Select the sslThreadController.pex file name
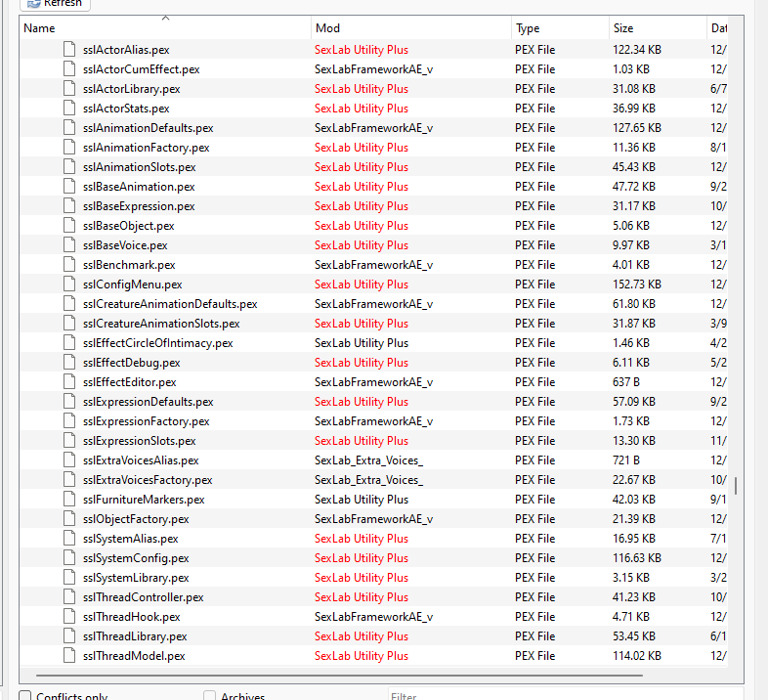The height and width of the screenshot is (700, 768). tap(143, 597)
